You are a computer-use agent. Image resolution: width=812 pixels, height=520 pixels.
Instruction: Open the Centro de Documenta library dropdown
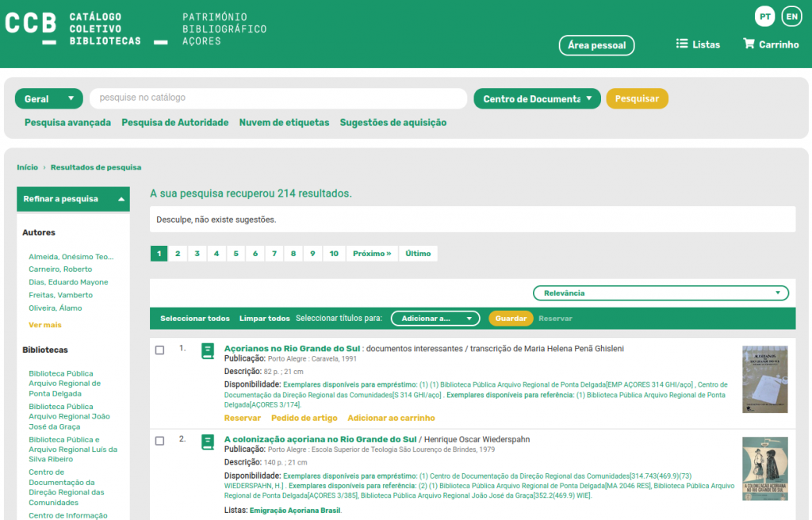[x=537, y=98]
